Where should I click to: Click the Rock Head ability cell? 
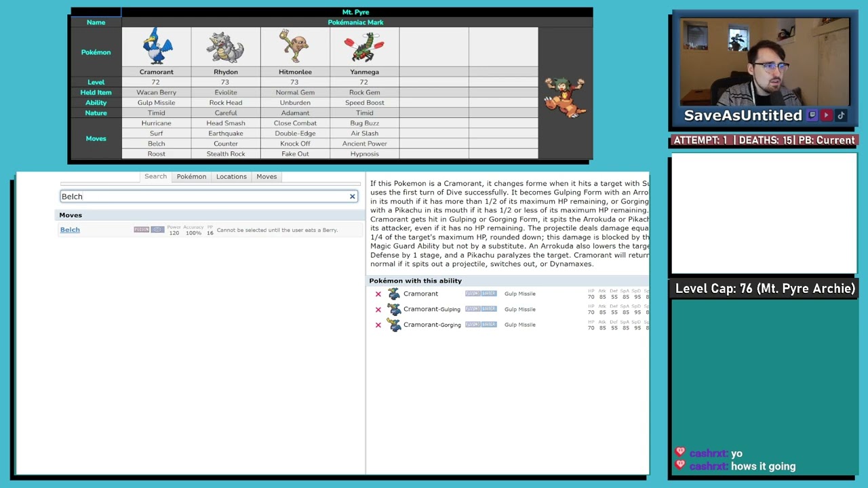pos(226,102)
